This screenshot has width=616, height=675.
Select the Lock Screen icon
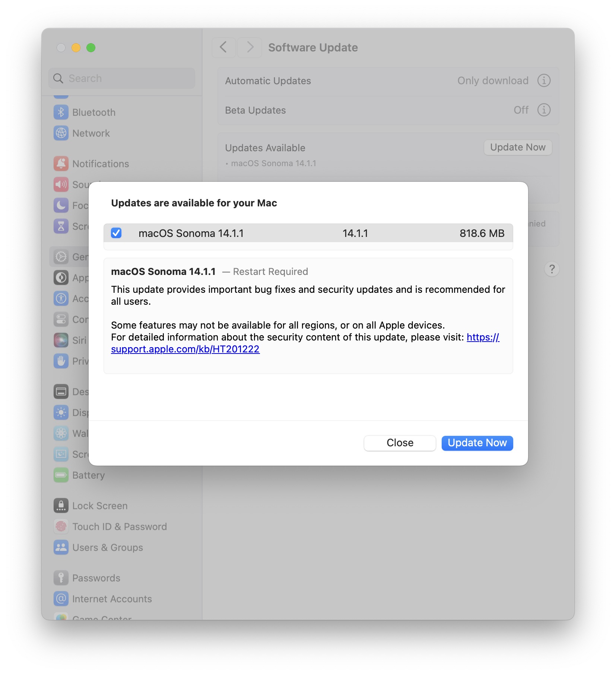[x=61, y=506]
